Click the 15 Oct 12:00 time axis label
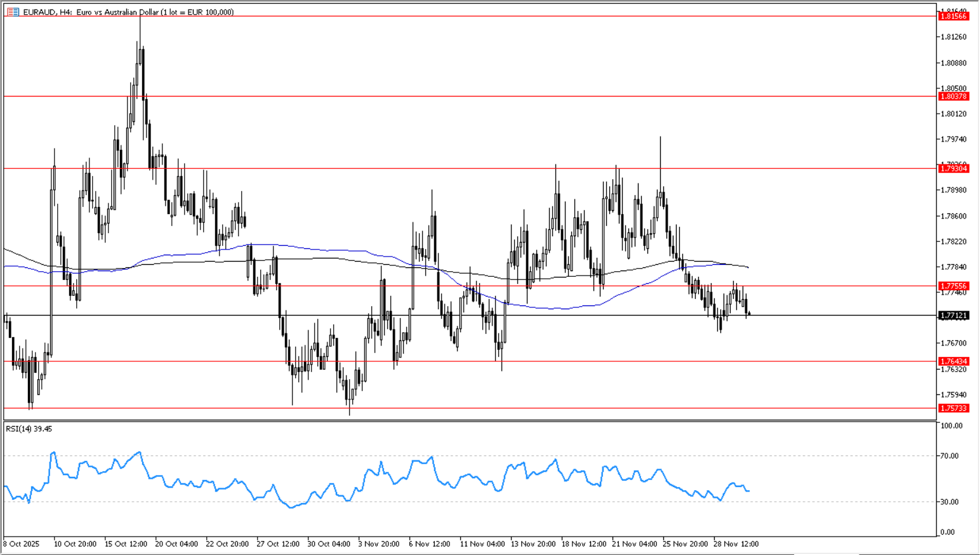 click(126, 544)
